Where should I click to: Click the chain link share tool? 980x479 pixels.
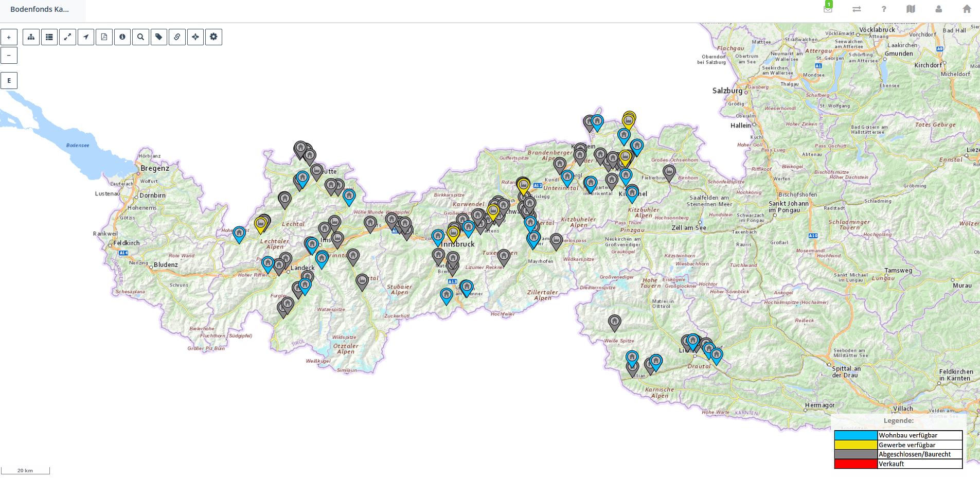click(x=177, y=37)
